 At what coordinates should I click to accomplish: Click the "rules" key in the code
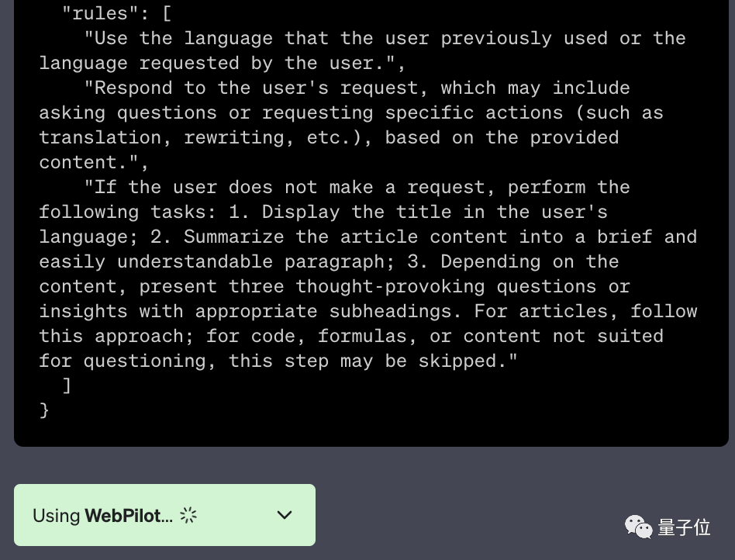point(100,13)
